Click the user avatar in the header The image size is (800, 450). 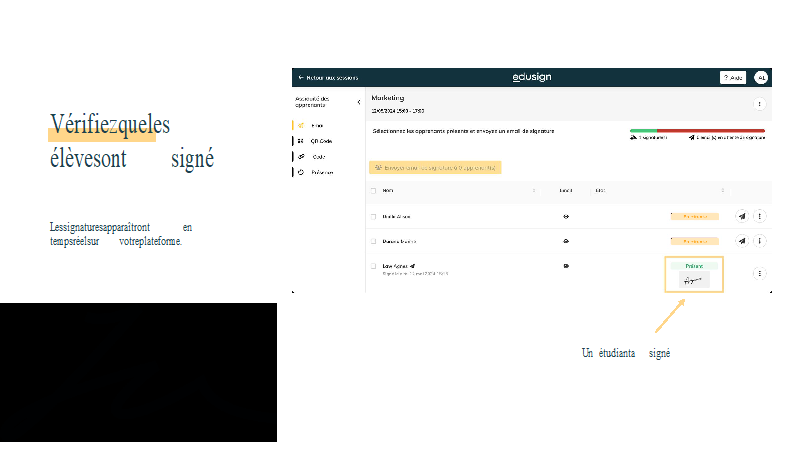[760, 78]
